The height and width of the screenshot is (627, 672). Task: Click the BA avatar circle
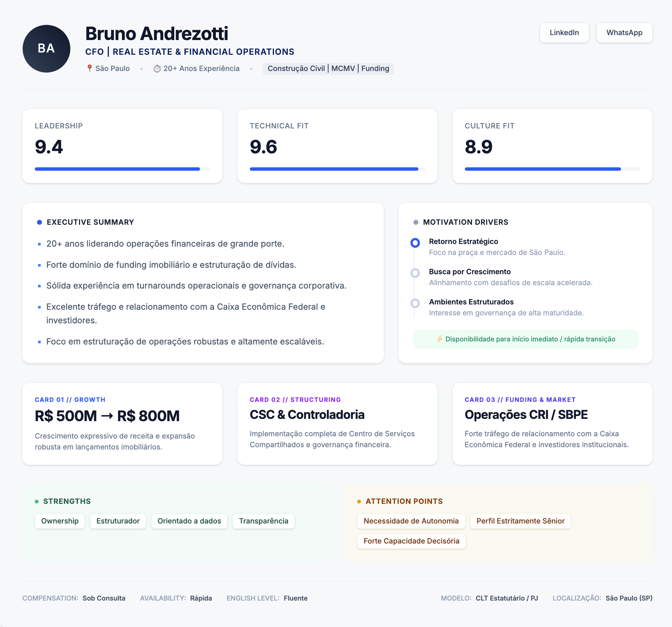pos(46,49)
